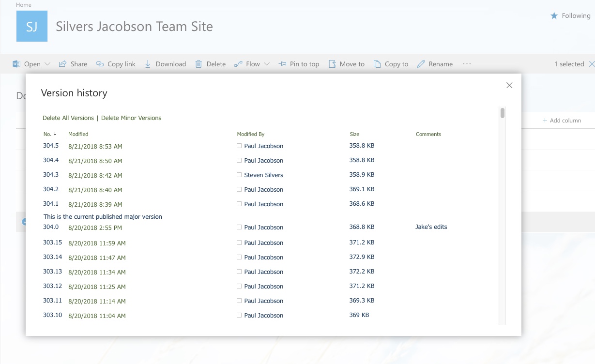Open version dated 8/20/2018 11:59 AM
This screenshot has height=364, width=595.
[97, 243]
